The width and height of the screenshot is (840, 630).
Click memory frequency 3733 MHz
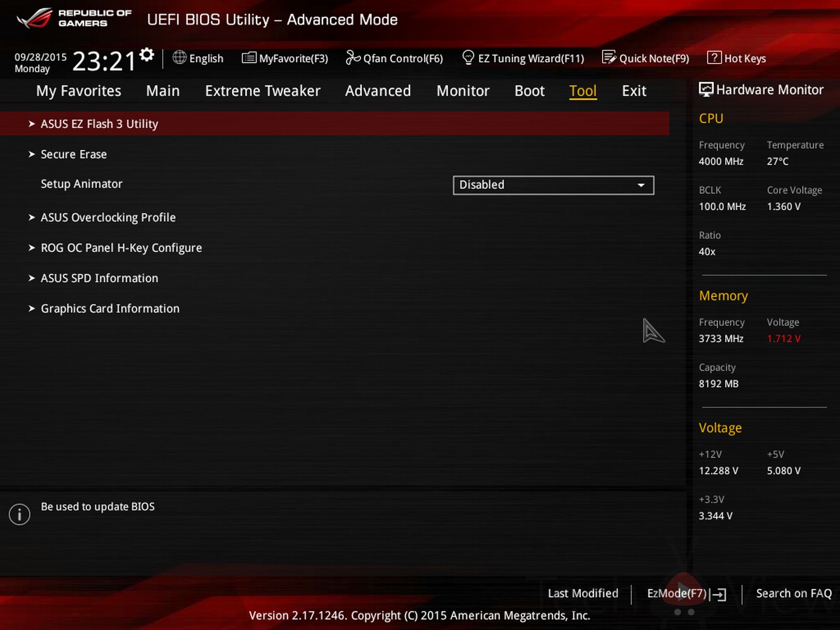point(721,338)
